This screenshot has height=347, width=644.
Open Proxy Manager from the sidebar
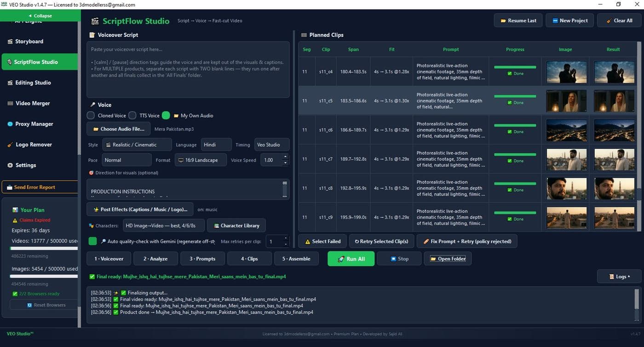click(39, 124)
